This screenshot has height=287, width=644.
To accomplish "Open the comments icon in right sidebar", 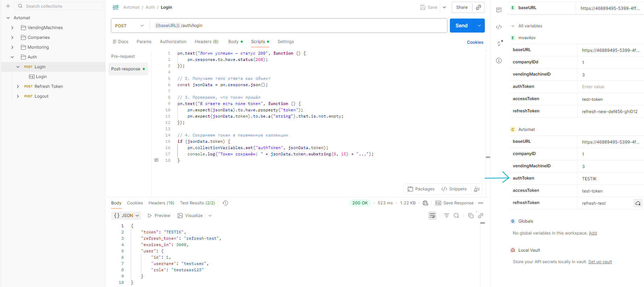I will point(499,10).
